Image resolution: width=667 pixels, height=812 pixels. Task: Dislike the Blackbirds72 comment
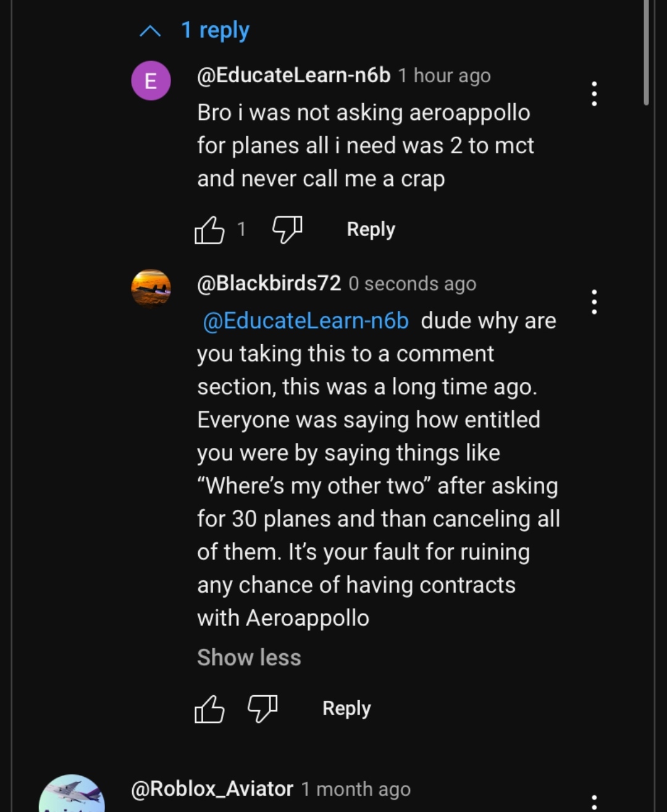pyautogui.click(x=262, y=709)
